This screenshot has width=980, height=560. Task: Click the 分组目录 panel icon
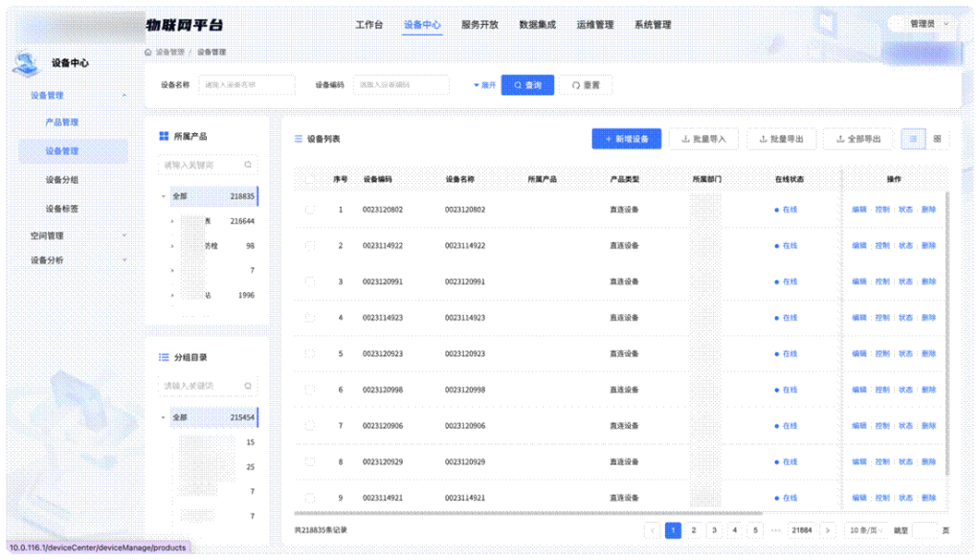coord(164,357)
